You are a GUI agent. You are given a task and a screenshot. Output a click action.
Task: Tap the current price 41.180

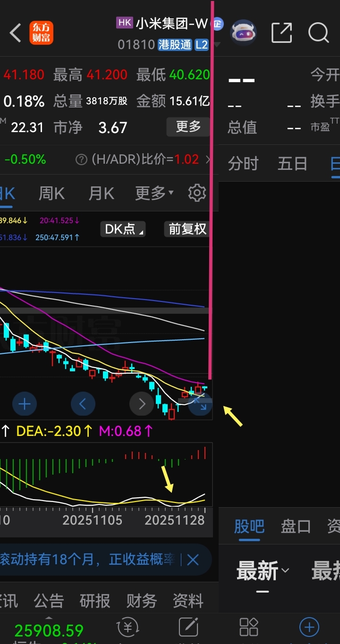click(x=24, y=75)
